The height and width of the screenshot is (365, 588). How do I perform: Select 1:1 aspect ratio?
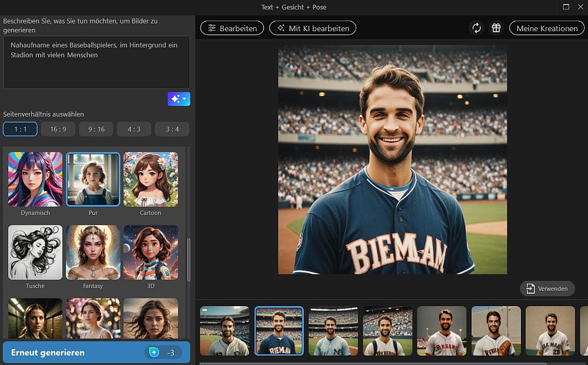click(x=20, y=129)
